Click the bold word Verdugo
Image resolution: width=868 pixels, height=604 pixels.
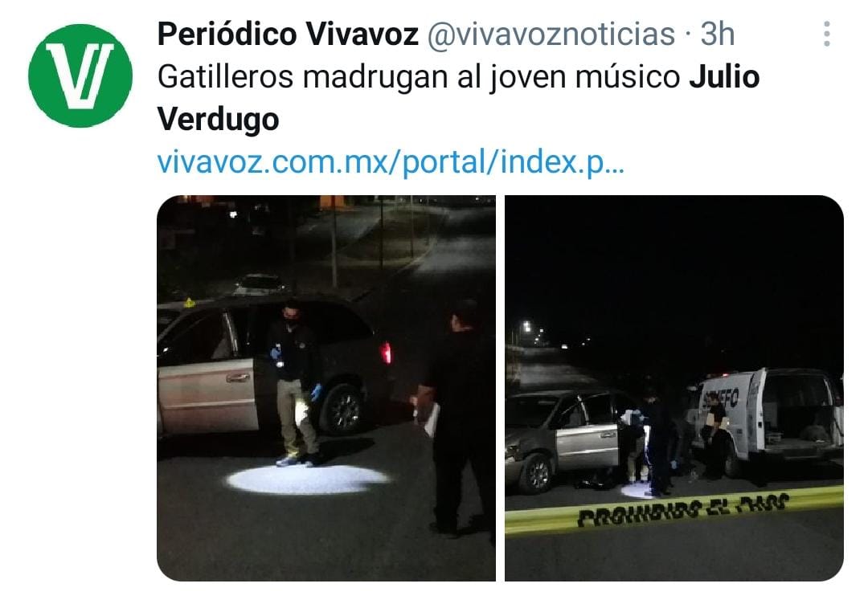pyautogui.click(x=218, y=120)
